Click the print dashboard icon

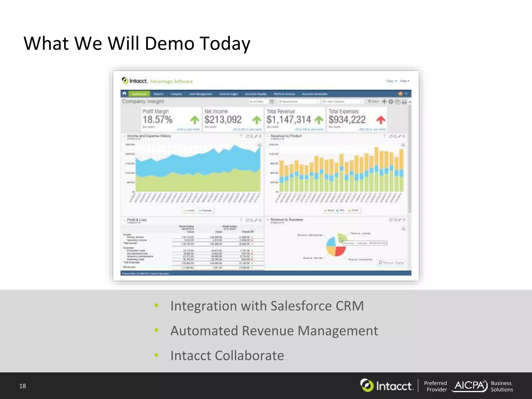point(404,102)
